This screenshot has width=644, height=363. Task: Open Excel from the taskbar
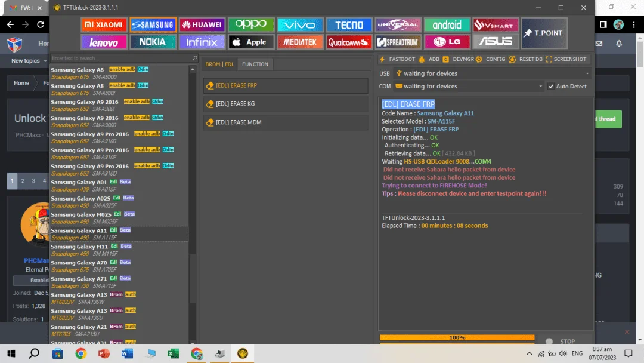point(174,353)
